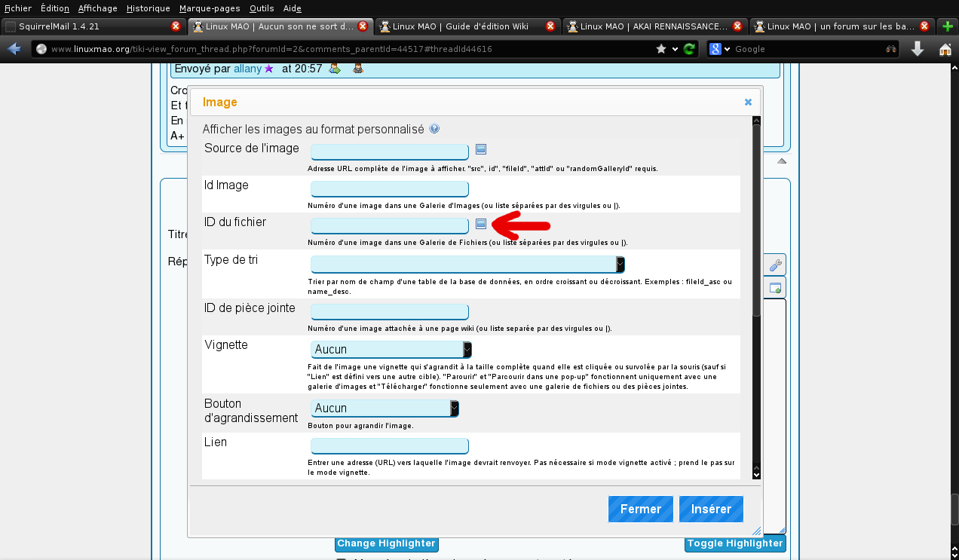This screenshot has width=959, height=560.
Task: Bookmark this page with the star icon
Action: (x=661, y=49)
